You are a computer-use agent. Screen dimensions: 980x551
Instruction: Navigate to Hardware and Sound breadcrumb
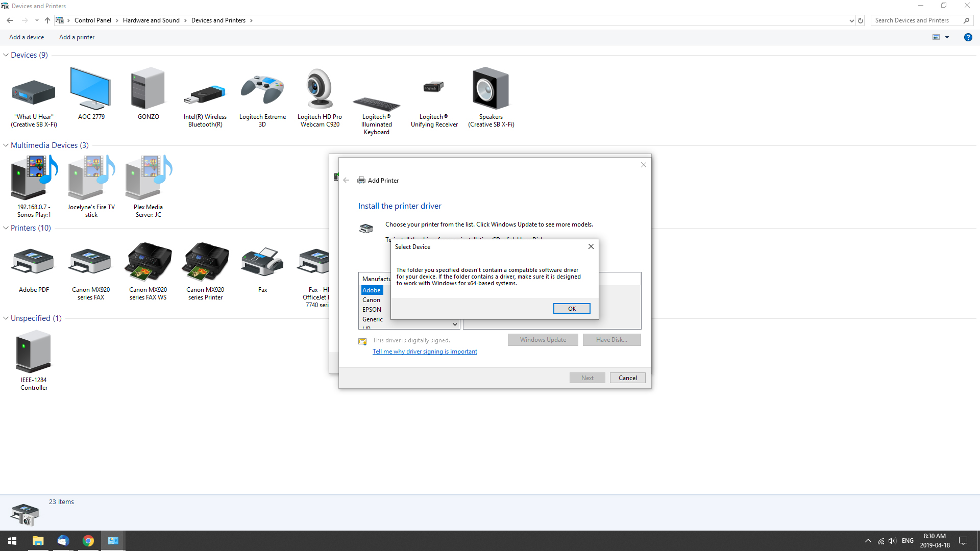[151, 20]
